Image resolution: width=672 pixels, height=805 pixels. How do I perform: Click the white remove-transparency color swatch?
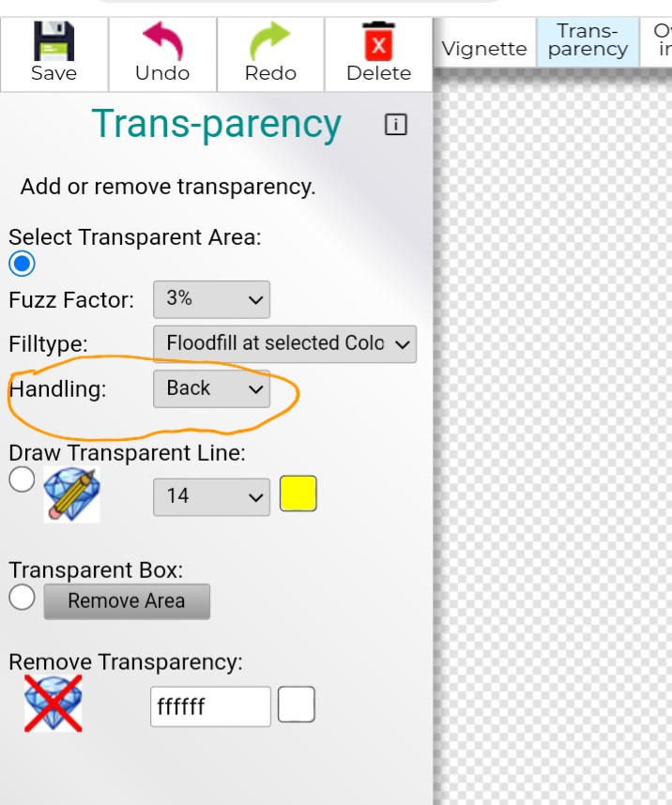[297, 705]
